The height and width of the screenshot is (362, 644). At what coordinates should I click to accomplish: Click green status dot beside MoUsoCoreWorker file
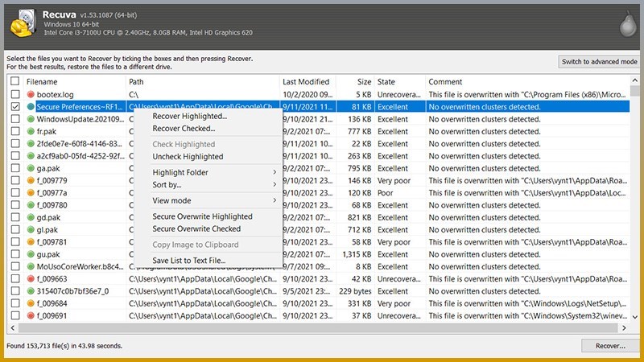tap(31, 266)
